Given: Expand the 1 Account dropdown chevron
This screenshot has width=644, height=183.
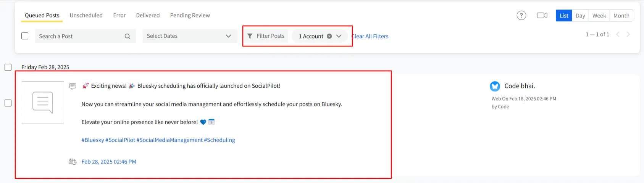Looking at the screenshot, I should coord(339,36).
